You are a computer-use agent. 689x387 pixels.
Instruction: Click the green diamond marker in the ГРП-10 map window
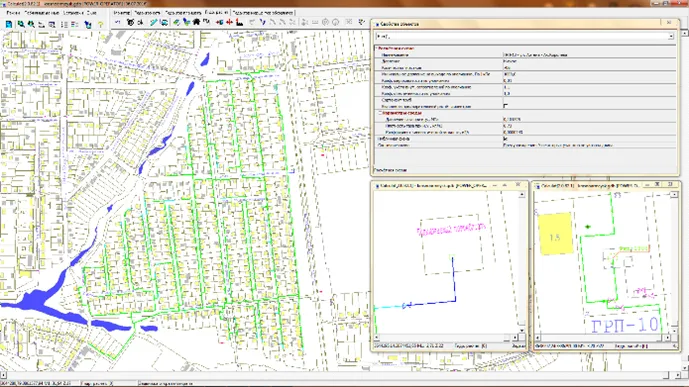click(588, 227)
